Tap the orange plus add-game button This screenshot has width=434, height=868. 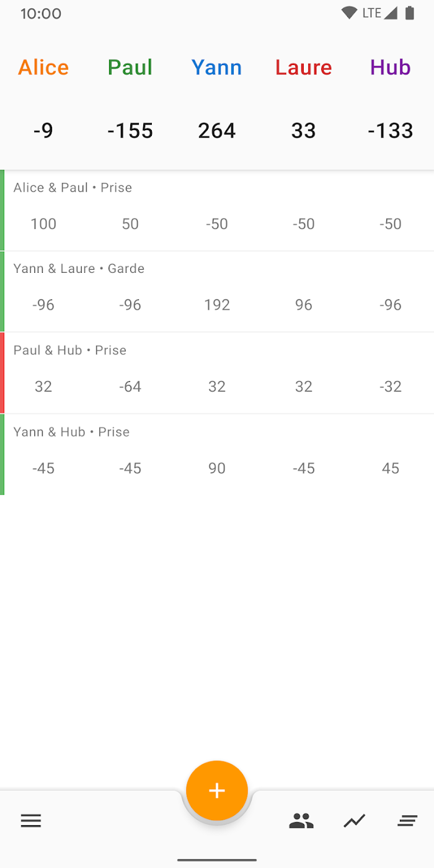point(217,790)
